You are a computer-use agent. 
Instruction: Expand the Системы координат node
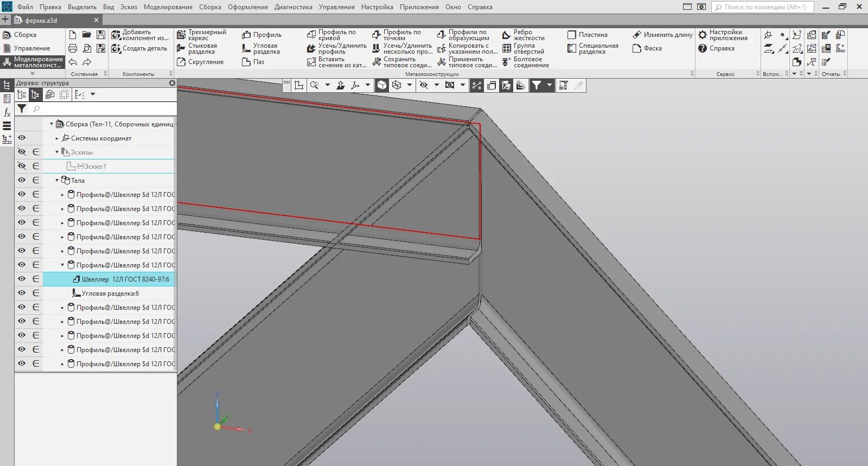[57, 138]
